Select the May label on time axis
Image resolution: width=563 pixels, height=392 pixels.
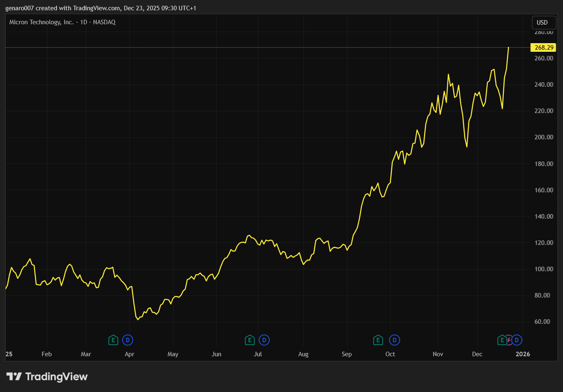point(173,354)
